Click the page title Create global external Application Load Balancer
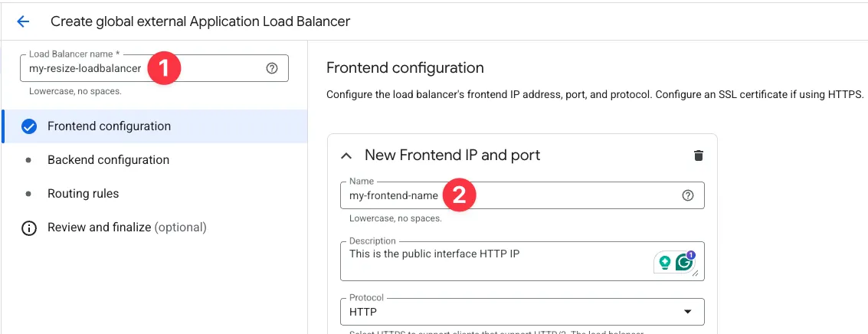868x334 pixels. click(200, 21)
